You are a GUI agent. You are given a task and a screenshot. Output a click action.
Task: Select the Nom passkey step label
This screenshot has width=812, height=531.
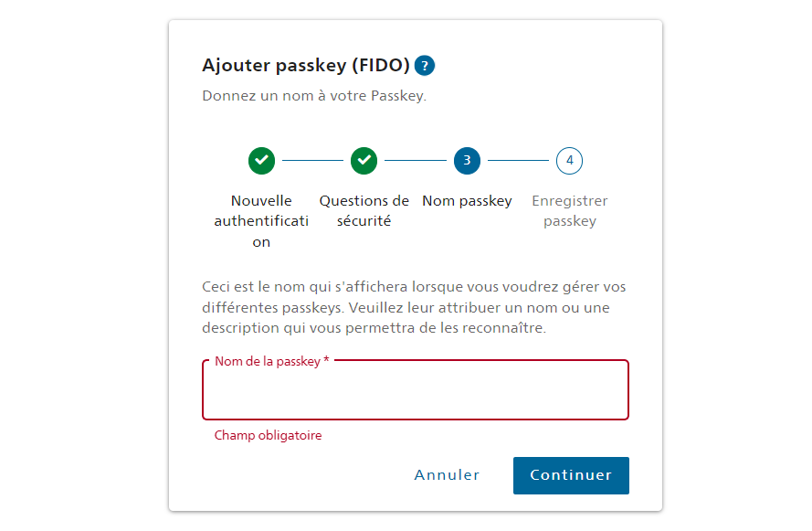pos(467,201)
